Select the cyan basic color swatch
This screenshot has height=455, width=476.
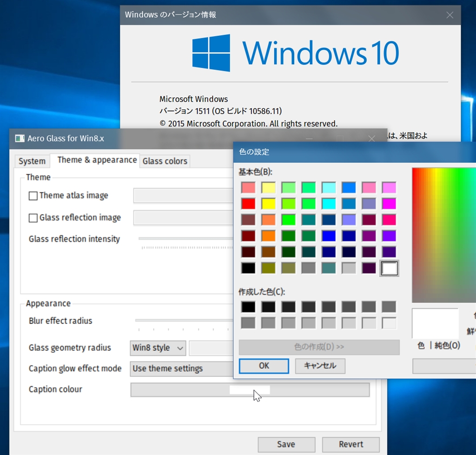tap(329, 204)
